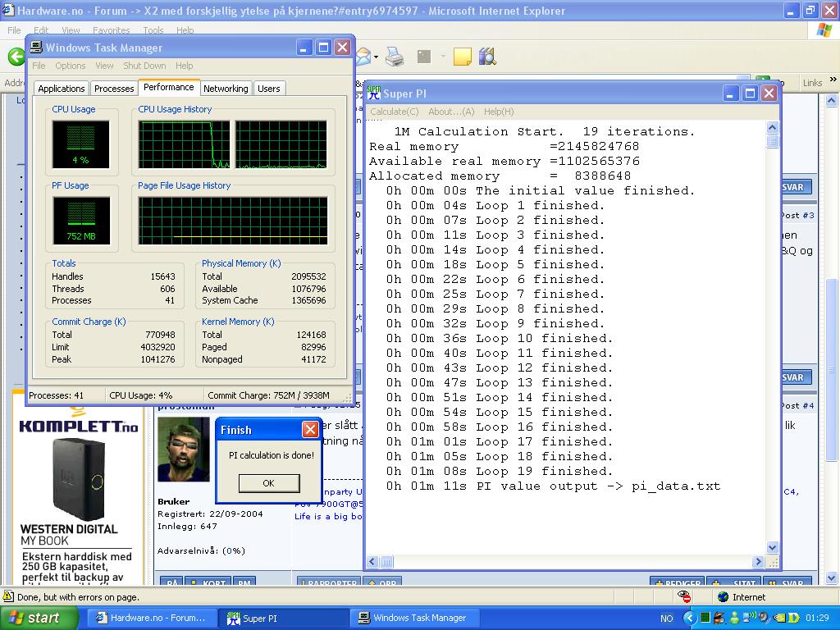
Task: Open Task Manager File menu
Action: pos(39,66)
